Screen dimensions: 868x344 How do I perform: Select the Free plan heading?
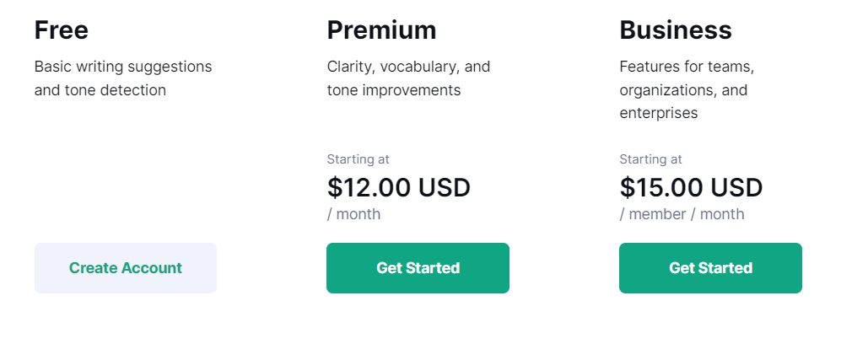coord(62,30)
